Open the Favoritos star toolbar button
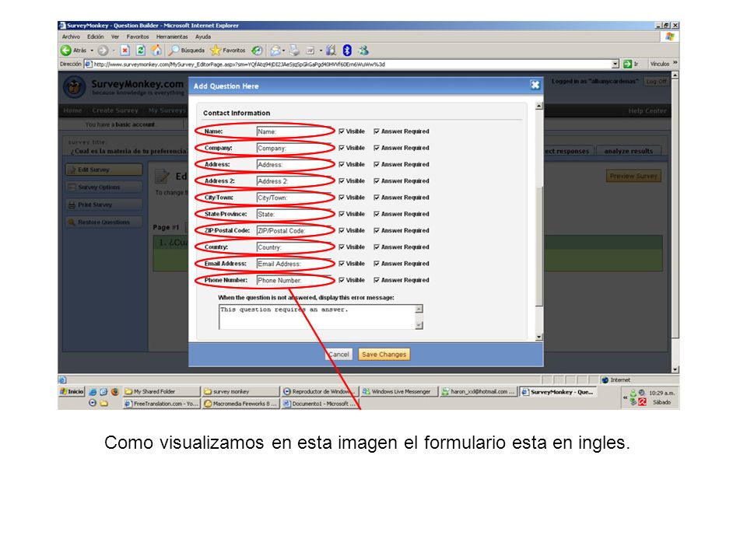 pos(228,50)
